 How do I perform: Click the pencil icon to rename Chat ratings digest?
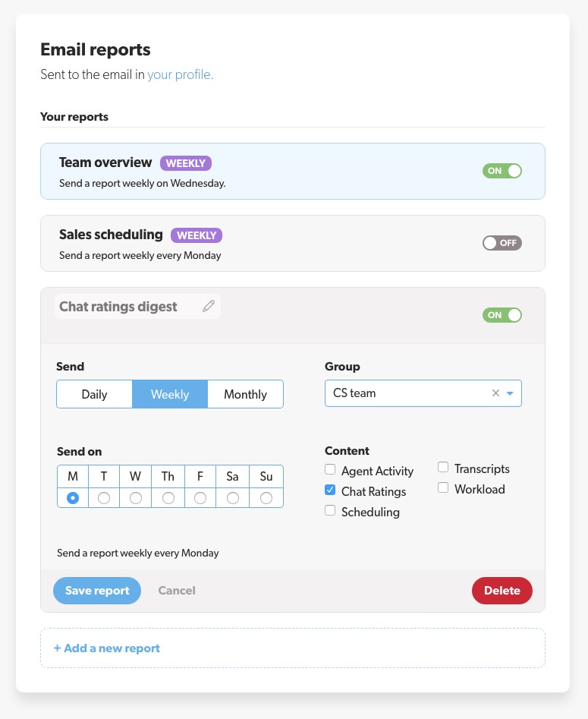coord(209,306)
